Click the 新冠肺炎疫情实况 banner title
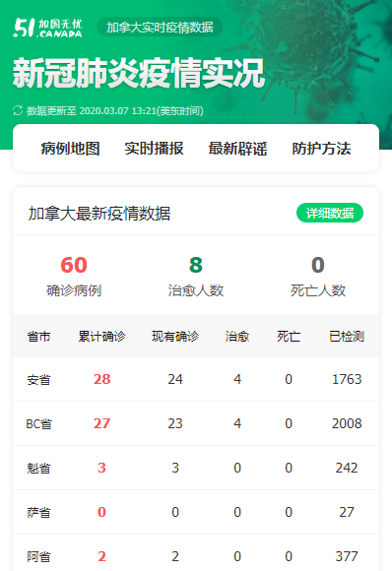The height and width of the screenshot is (571, 392). 139,73
